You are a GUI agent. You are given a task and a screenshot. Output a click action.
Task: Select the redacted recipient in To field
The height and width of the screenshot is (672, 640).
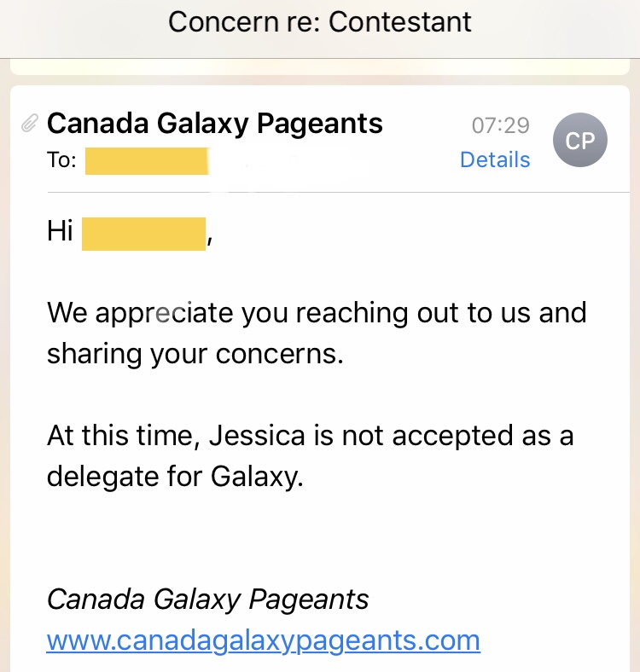pos(147,161)
